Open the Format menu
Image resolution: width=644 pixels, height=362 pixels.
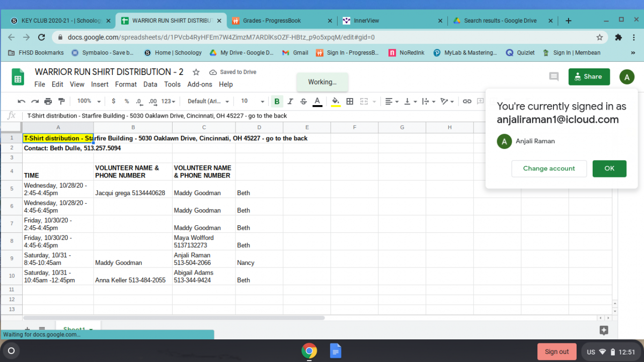point(126,84)
